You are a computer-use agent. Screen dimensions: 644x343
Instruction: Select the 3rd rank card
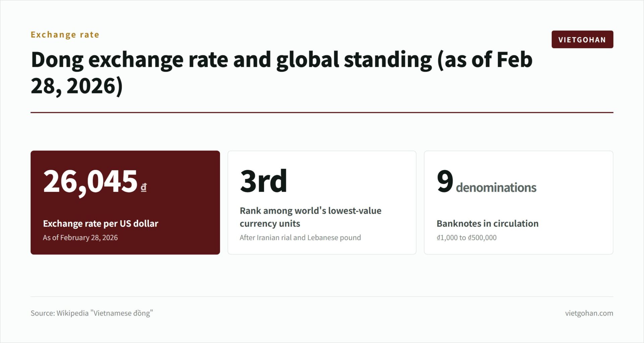coord(322,203)
